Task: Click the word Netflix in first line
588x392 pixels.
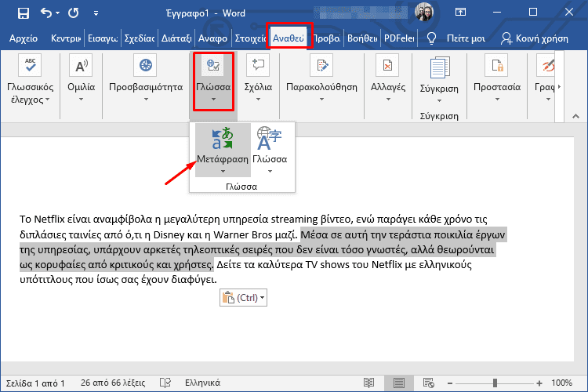Action: click(x=50, y=219)
